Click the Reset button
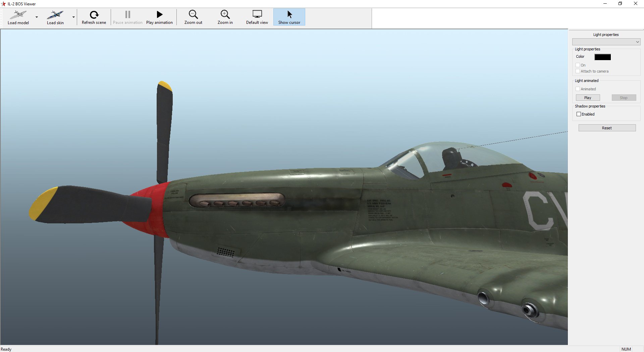 pyautogui.click(x=607, y=128)
